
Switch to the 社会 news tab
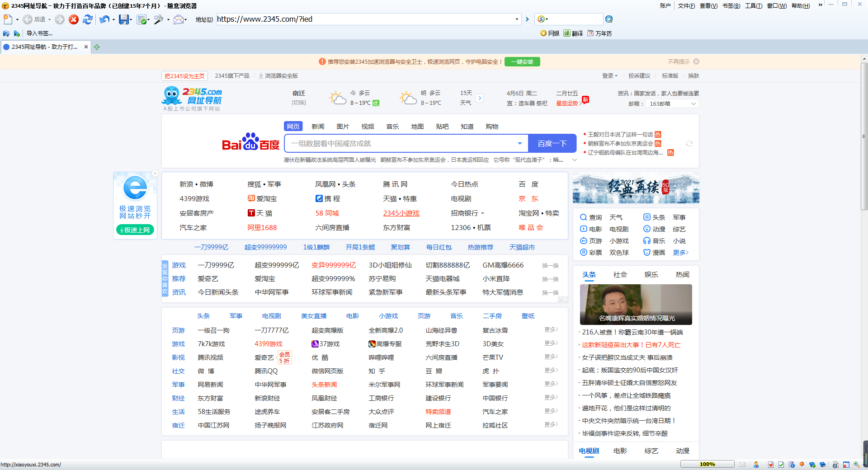click(x=620, y=274)
